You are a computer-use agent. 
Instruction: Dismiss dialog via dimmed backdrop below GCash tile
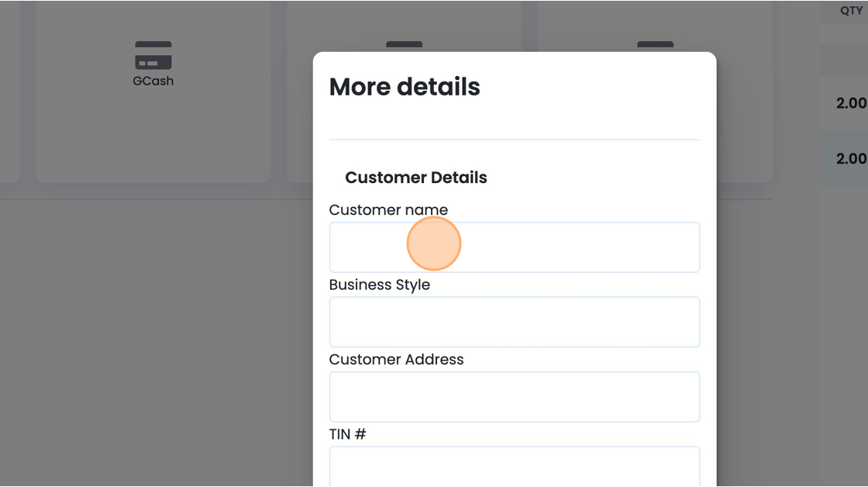click(153, 333)
